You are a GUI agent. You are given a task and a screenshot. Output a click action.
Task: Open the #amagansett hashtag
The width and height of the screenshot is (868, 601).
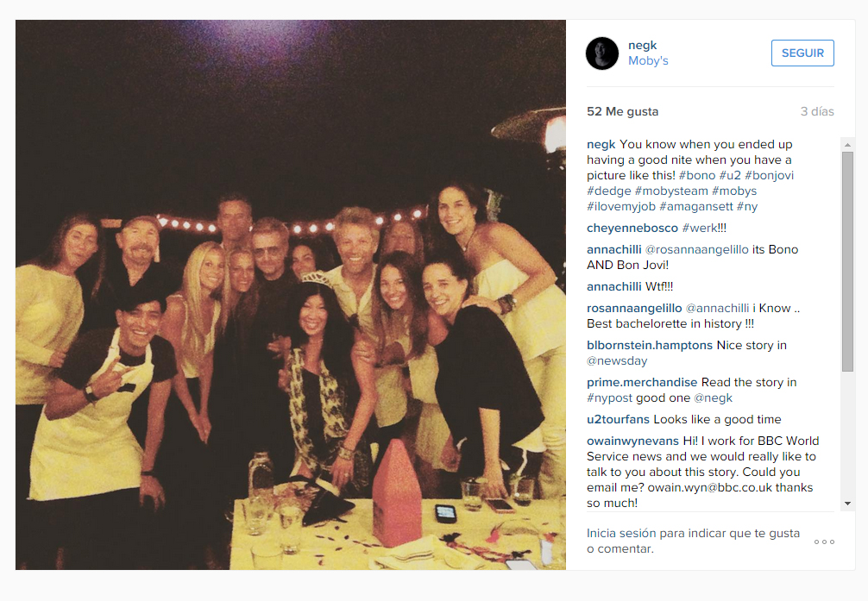click(695, 206)
